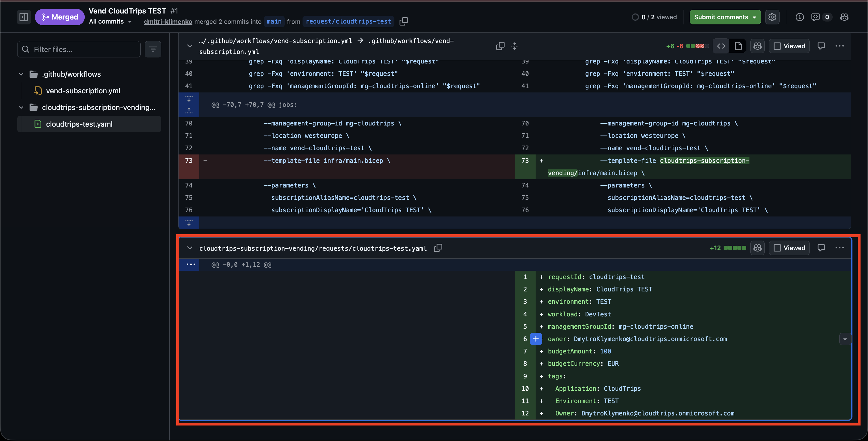Click cloudtrips-test.yaml file path header link
Viewport: 868px width, 441px height.
point(313,248)
